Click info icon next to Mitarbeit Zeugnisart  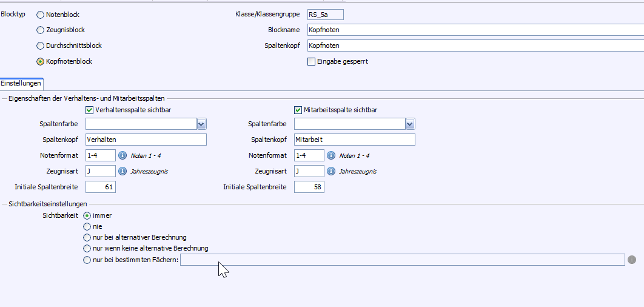331,171
